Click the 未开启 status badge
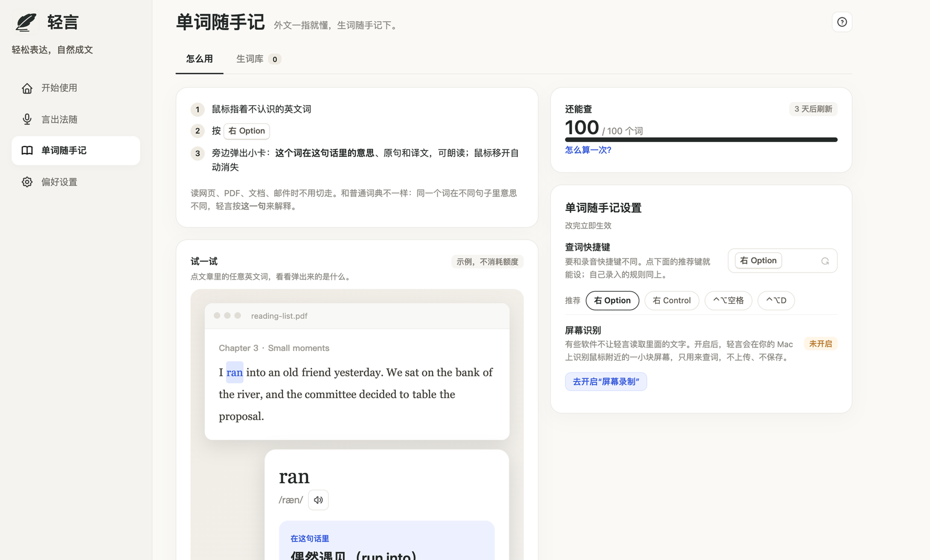 (820, 344)
